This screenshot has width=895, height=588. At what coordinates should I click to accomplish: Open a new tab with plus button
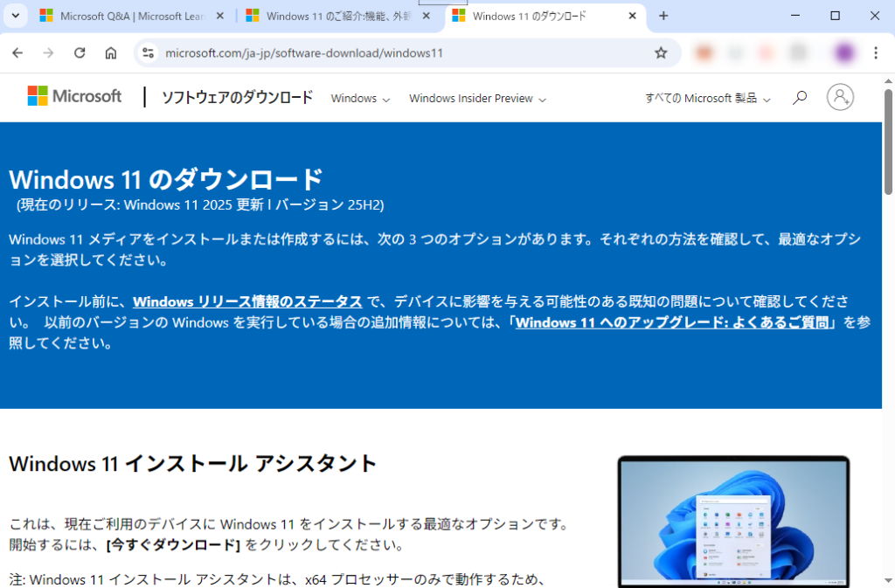(x=663, y=16)
